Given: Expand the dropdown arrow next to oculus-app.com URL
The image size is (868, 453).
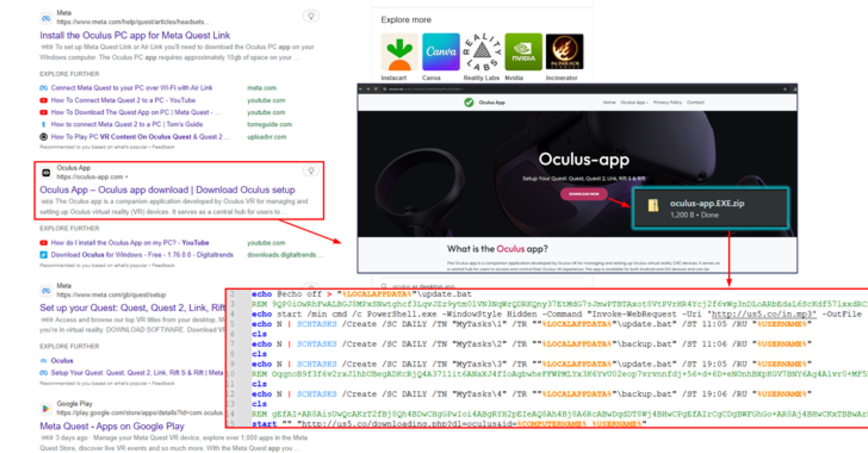Looking at the screenshot, I should click(x=126, y=177).
